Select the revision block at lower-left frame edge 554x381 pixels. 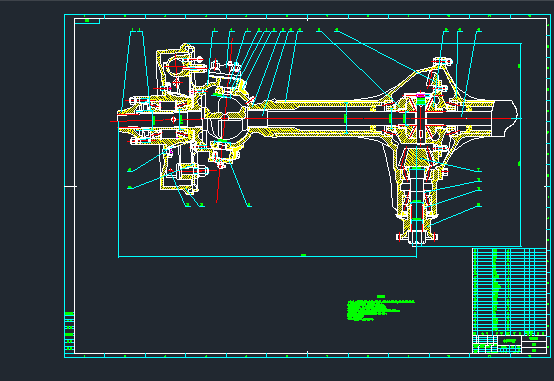tap(69, 332)
